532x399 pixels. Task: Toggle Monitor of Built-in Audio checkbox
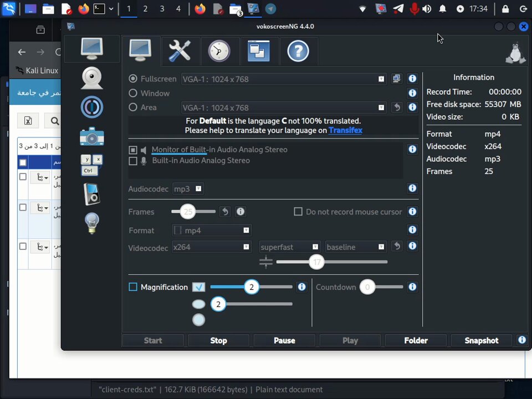click(133, 150)
